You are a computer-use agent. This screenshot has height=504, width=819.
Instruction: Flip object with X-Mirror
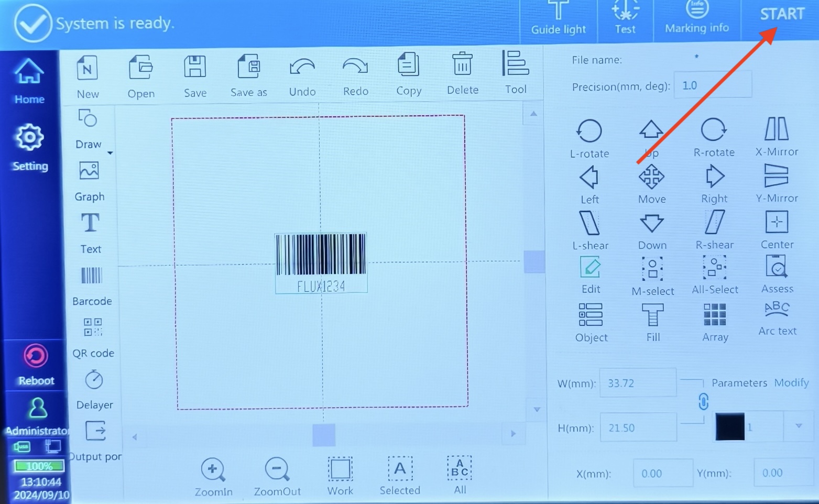pos(777,137)
